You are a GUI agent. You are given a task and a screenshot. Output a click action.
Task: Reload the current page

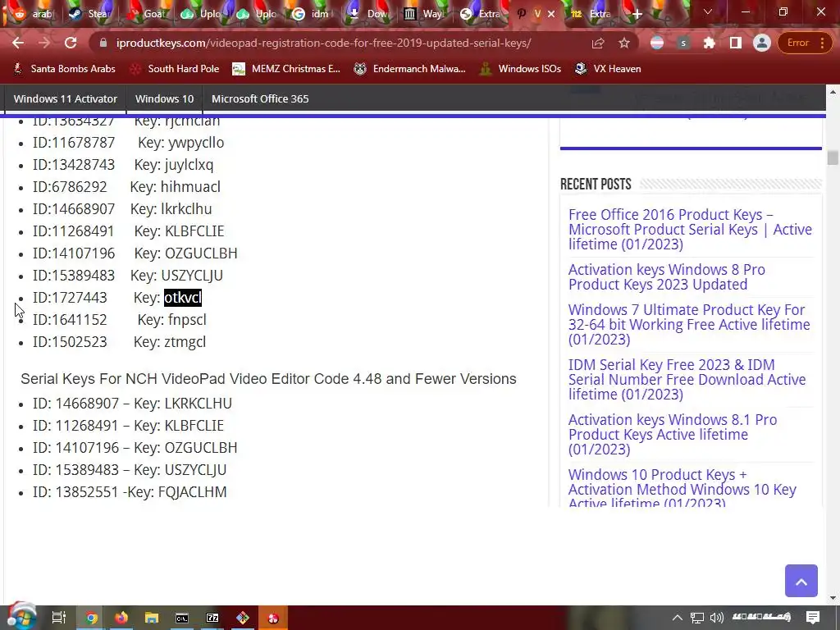tap(71, 43)
